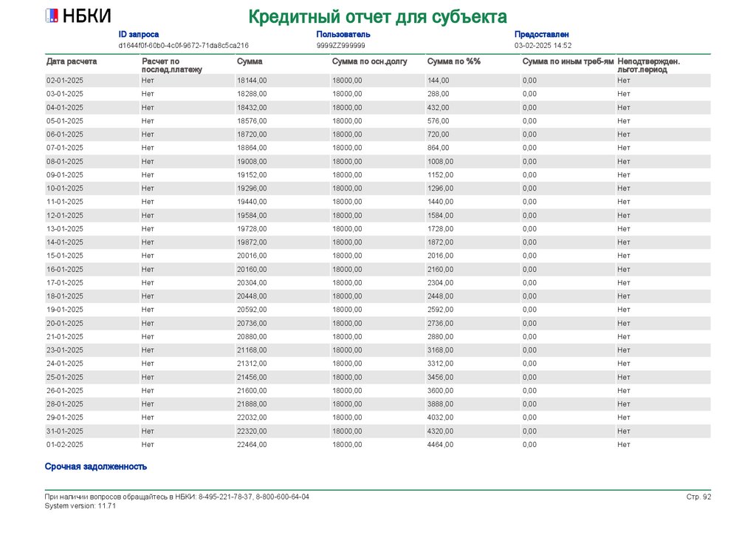The width and height of the screenshot is (756, 535).
Task: Select date cell 24-01-2025
Action: (65, 364)
